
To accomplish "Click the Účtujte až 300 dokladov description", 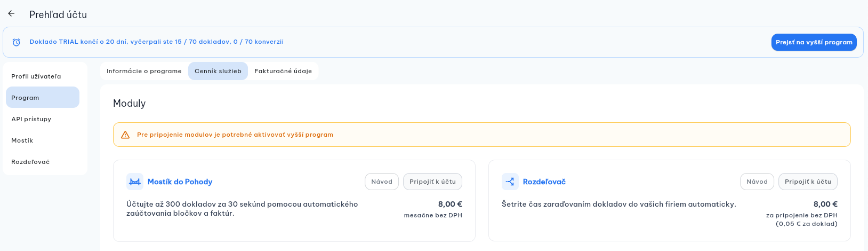I will 242,208.
